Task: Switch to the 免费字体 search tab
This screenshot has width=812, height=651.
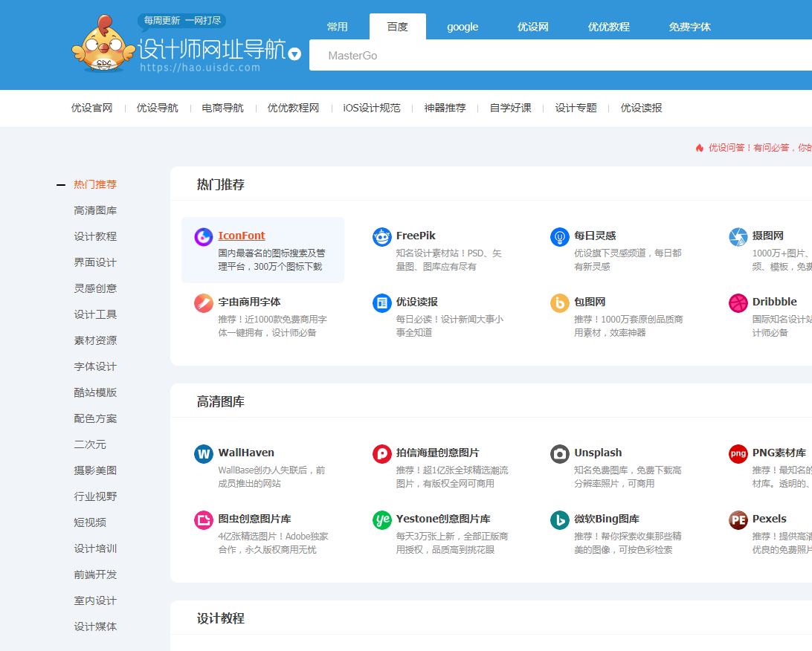Action: tap(690, 27)
